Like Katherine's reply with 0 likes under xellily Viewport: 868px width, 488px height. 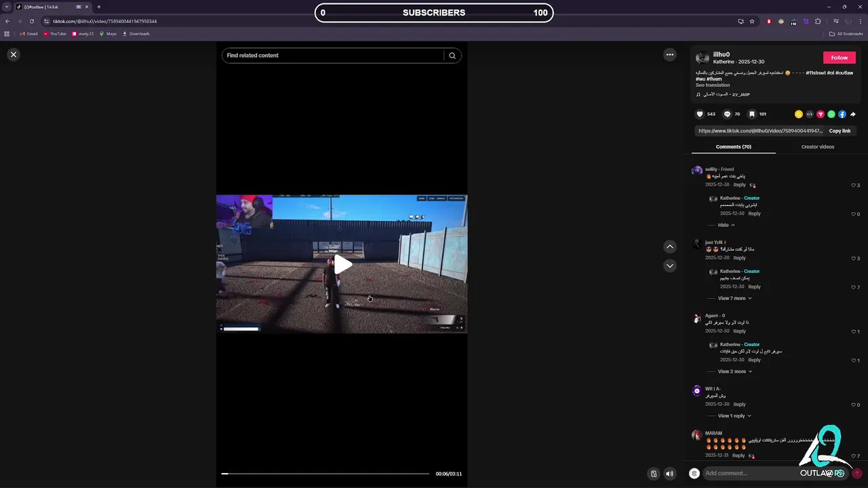[x=854, y=214]
